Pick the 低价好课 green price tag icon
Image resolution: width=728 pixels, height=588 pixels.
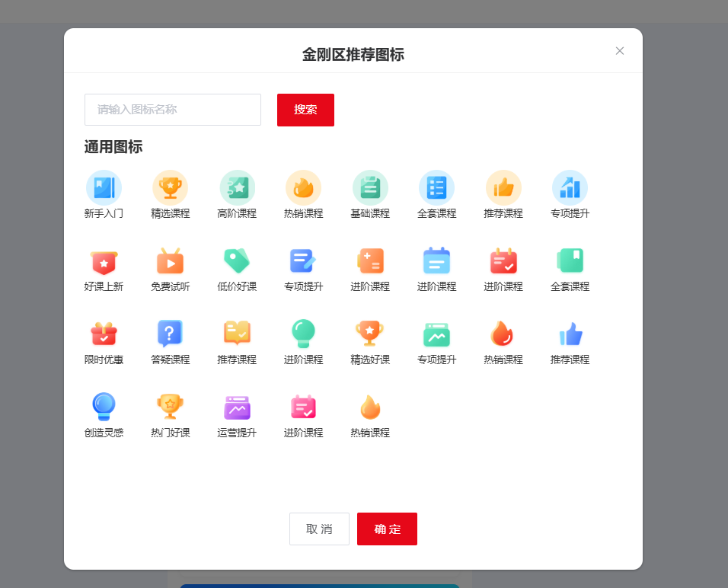(238, 261)
